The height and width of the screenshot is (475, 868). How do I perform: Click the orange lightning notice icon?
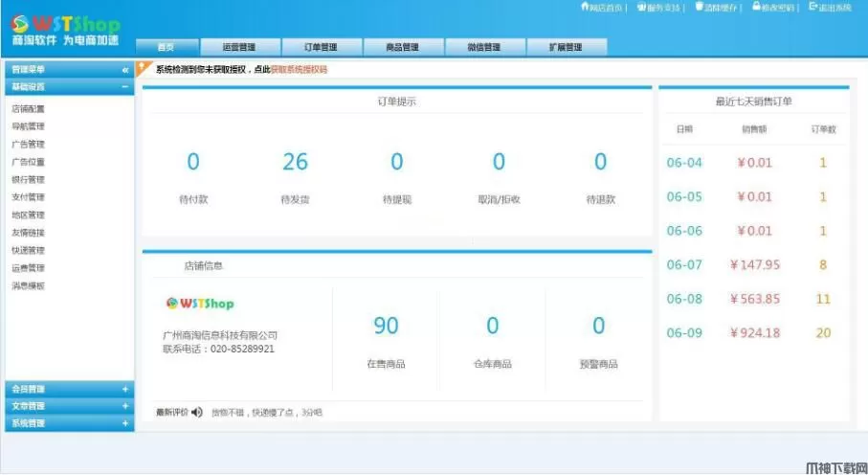[145, 69]
